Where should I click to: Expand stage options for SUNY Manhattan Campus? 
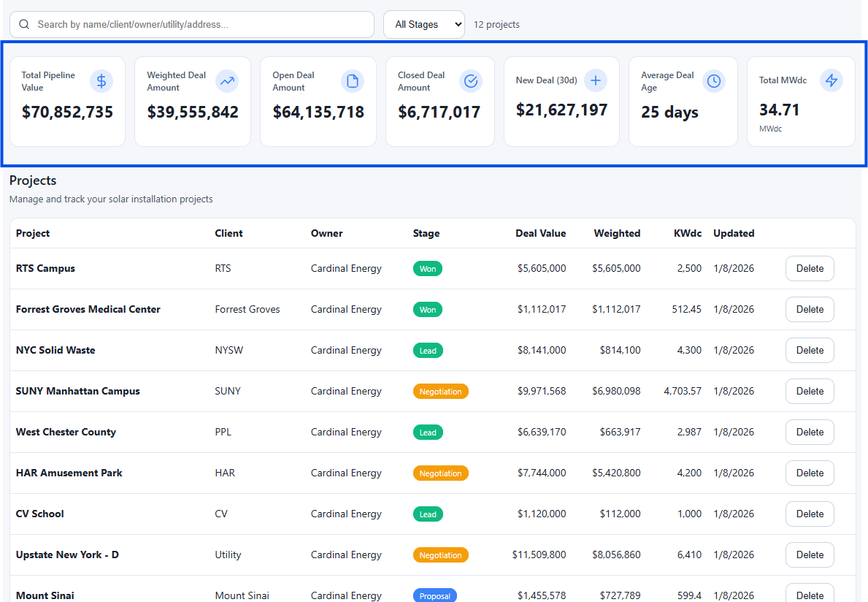coord(440,391)
